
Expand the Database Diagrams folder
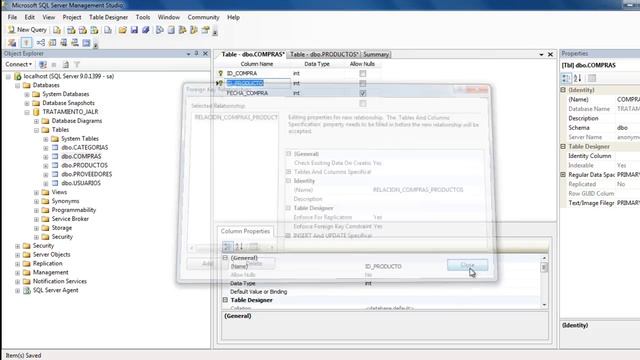point(36,121)
